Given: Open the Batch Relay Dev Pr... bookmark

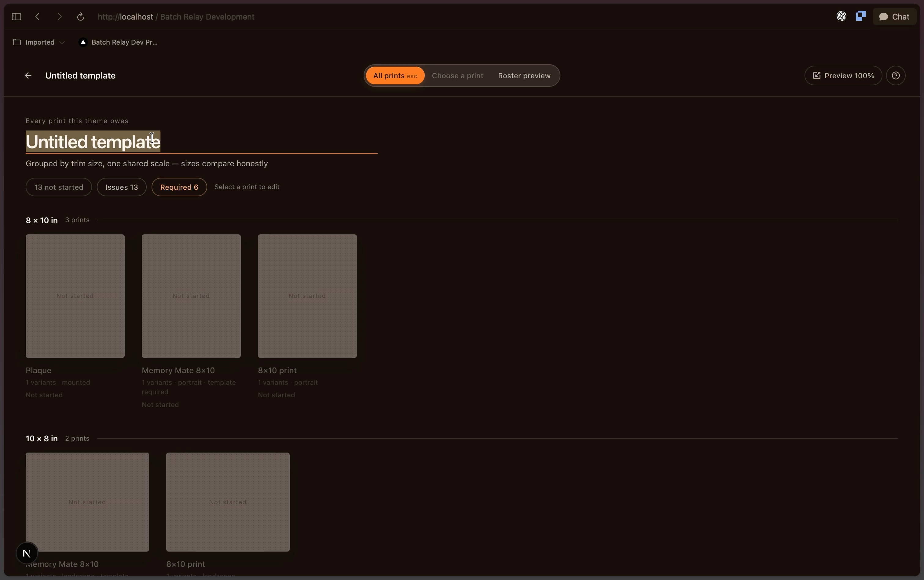Looking at the screenshot, I should [118, 42].
